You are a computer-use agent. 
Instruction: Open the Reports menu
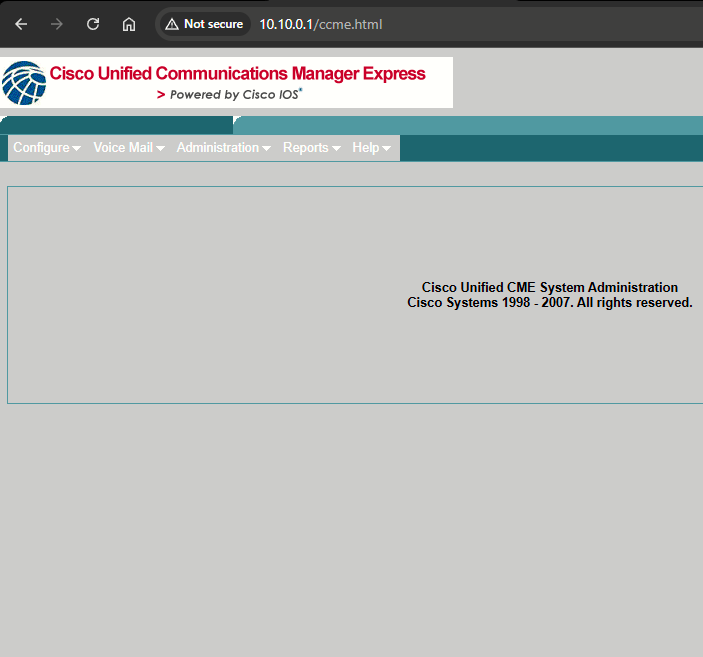tap(312, 148)
